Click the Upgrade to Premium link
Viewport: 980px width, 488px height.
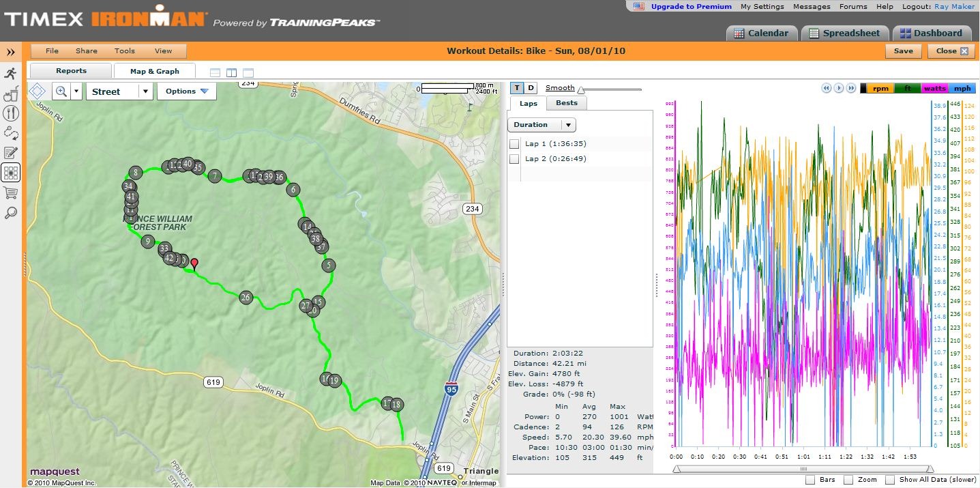(x=691, y=6)
